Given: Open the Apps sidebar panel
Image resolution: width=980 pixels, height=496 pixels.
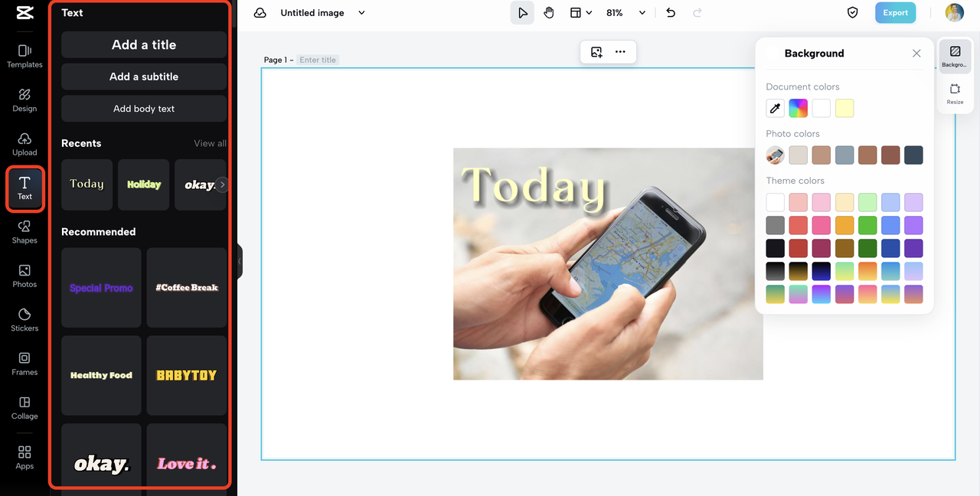Looking at the screenshot, I should click(24, 458).
